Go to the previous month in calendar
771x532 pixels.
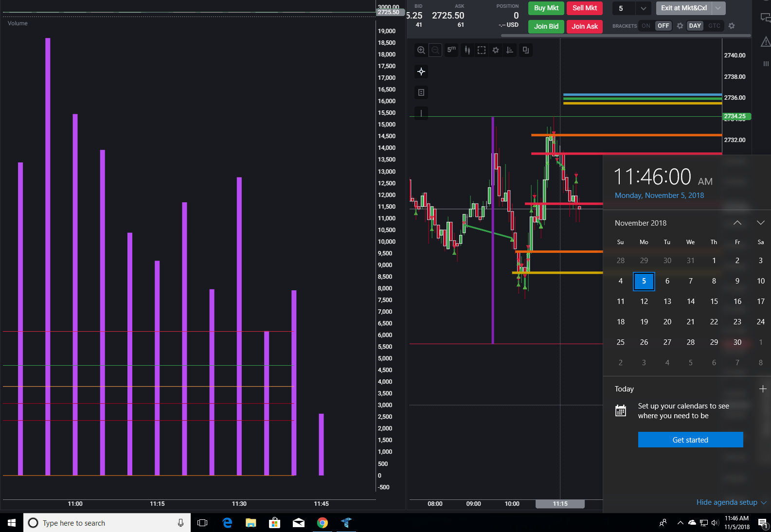pos(737,223)
